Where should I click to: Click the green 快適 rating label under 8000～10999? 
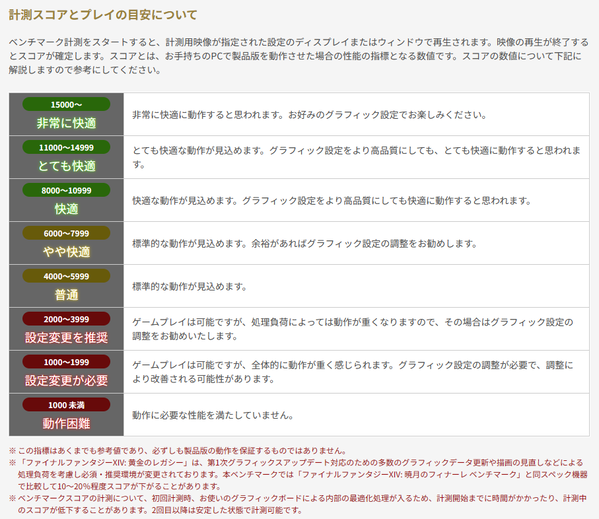(x=66, y=209)
